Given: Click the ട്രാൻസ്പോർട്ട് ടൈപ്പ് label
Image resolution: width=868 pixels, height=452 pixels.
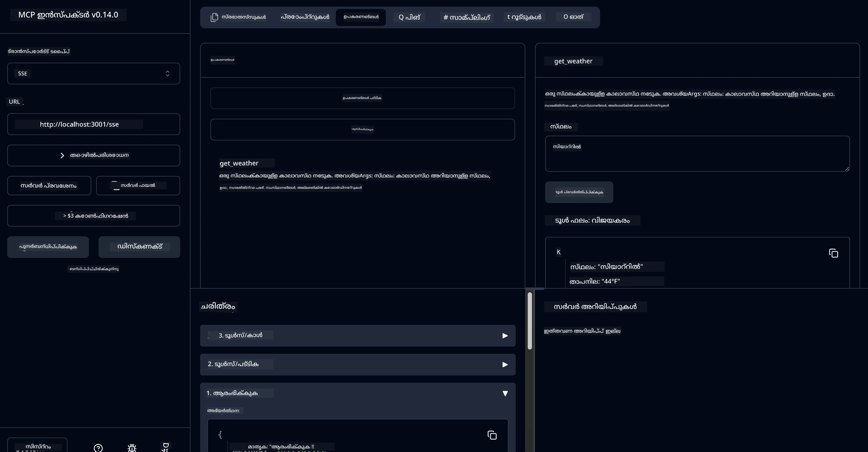Looking at the screenshot, I should point(39,52).
